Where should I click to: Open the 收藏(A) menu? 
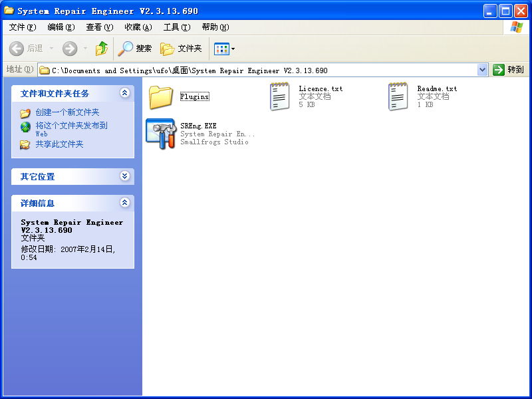(138, 27)
